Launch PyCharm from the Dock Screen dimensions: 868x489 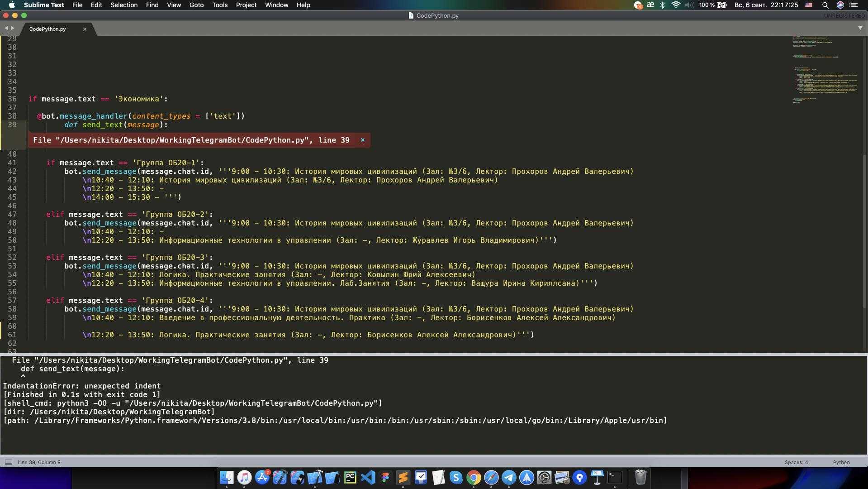coord(350,477)
